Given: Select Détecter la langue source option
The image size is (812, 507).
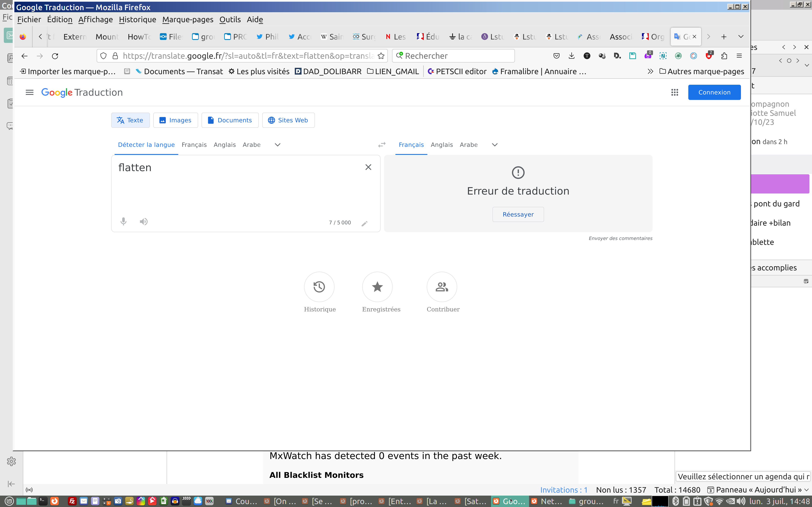Looking at the screenshot, I should click(x=146, y=144).
